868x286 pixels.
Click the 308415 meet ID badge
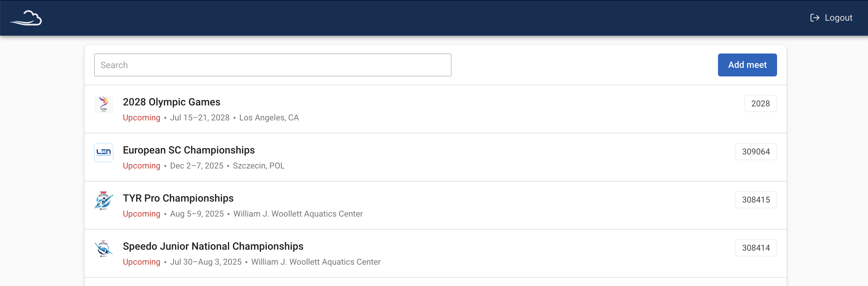pyautogui.click(x=755, y=199)
